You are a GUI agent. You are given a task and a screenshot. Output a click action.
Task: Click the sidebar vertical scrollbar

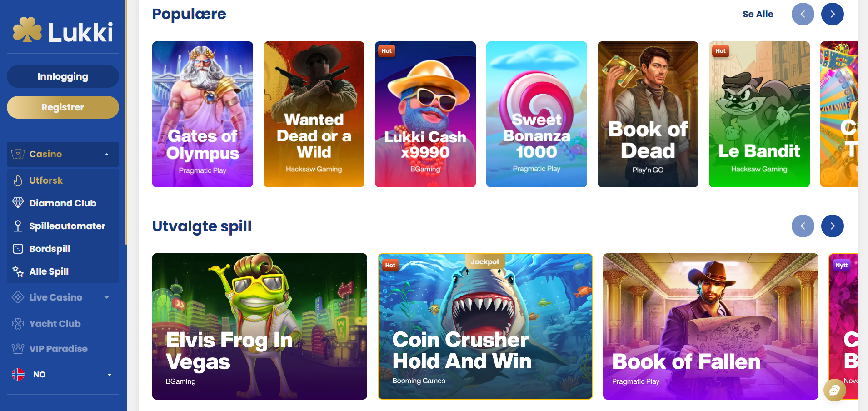[126, 123]
